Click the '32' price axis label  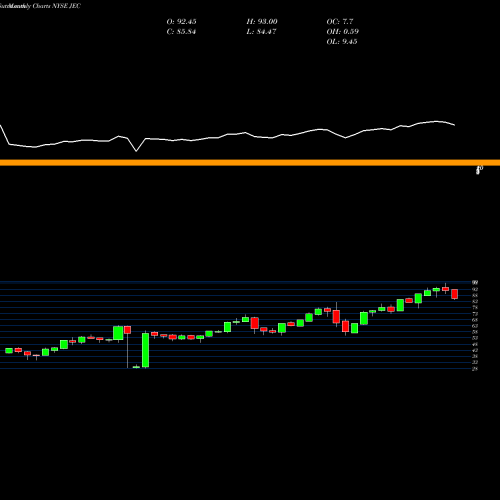[475, 362]
